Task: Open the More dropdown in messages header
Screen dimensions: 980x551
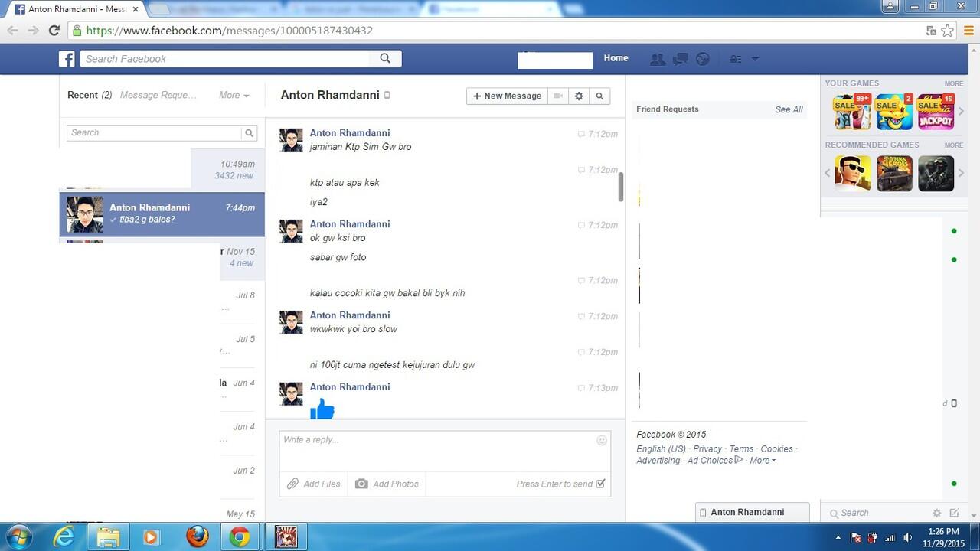Action: (x=234, y=95)
